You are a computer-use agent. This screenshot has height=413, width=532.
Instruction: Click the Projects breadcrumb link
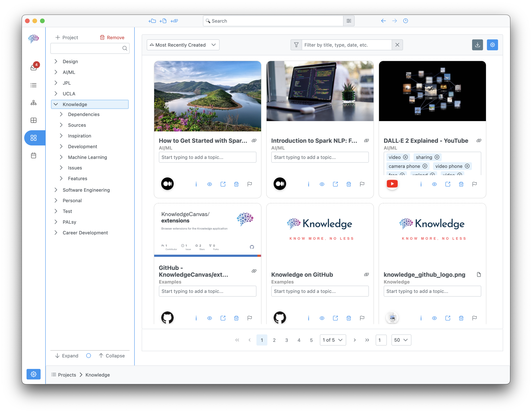[x=67, y=375]
